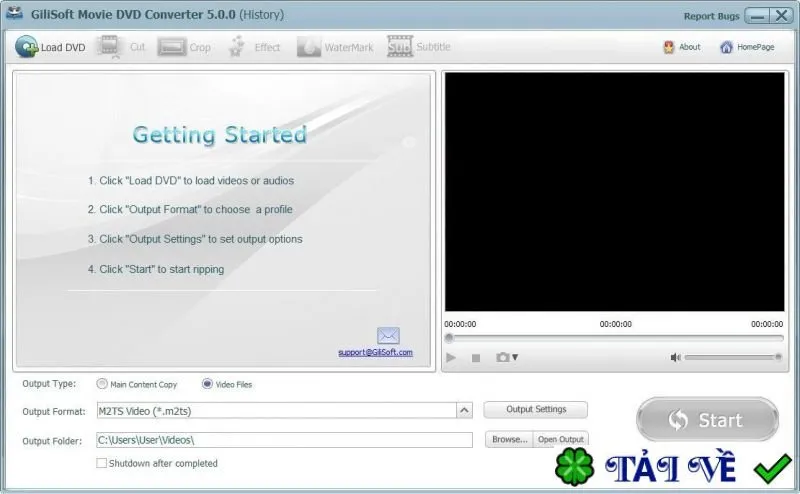
Task: Open the Crop tool
Action: click(184, 47)
